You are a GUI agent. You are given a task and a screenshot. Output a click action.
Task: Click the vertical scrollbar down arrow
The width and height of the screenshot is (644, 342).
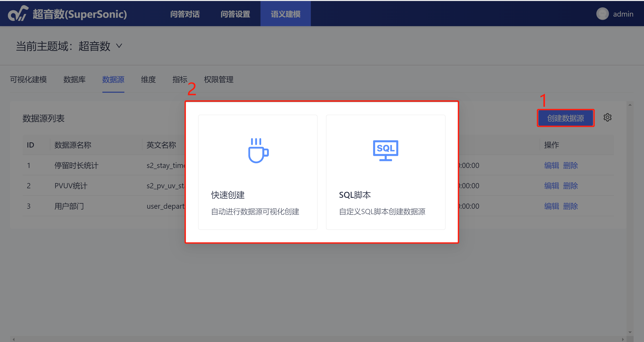(630, 332)
